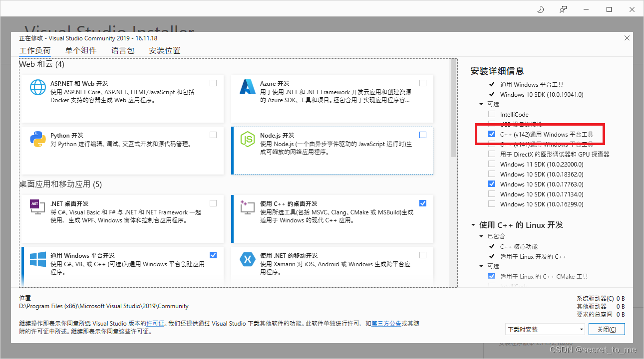Click the Azure development workload icon
Screen dimensions: 644x359
tap(248, 87)
